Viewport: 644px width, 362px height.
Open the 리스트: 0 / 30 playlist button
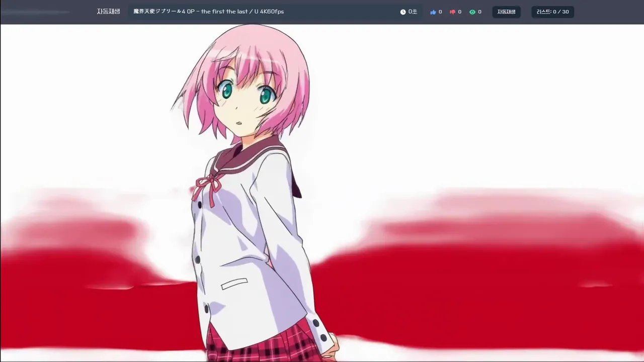(552, 12)
